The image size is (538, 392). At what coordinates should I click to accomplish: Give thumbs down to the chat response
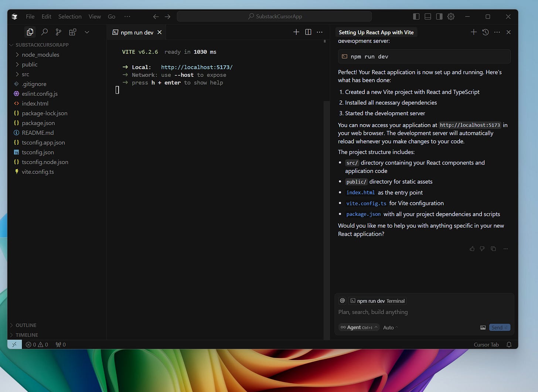482,249
